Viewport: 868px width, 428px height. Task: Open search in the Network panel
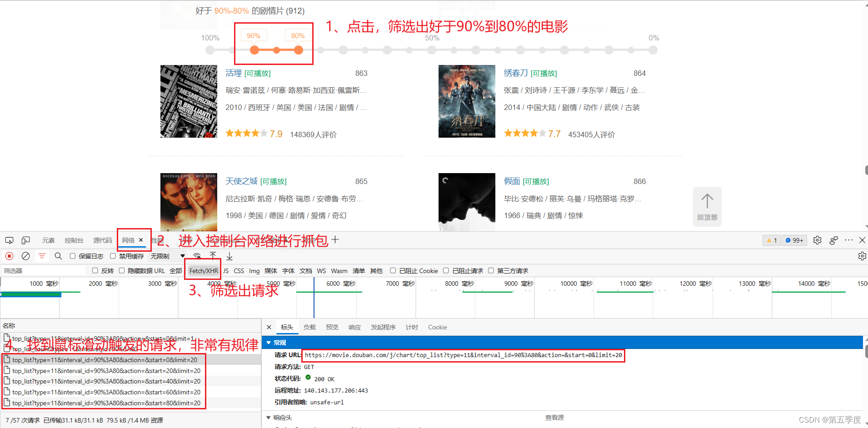58,256
